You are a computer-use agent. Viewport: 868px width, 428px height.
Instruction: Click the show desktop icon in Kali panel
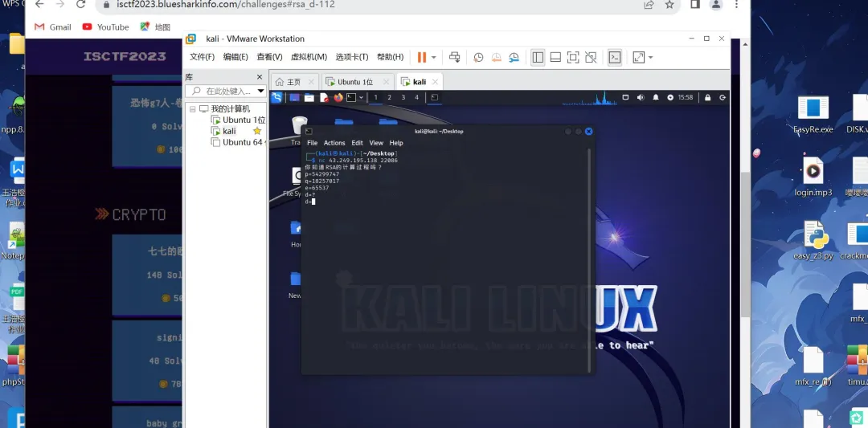pyautogui.click(x=294, y=97)
